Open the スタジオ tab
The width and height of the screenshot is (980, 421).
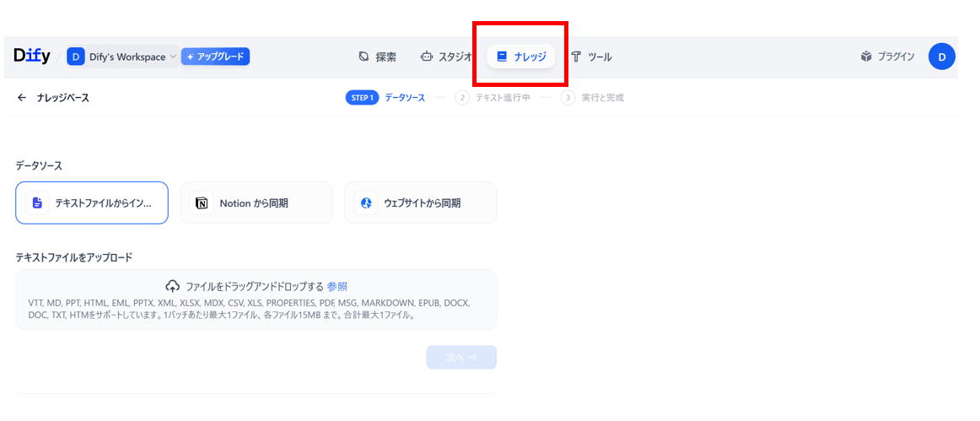[446, 57]
